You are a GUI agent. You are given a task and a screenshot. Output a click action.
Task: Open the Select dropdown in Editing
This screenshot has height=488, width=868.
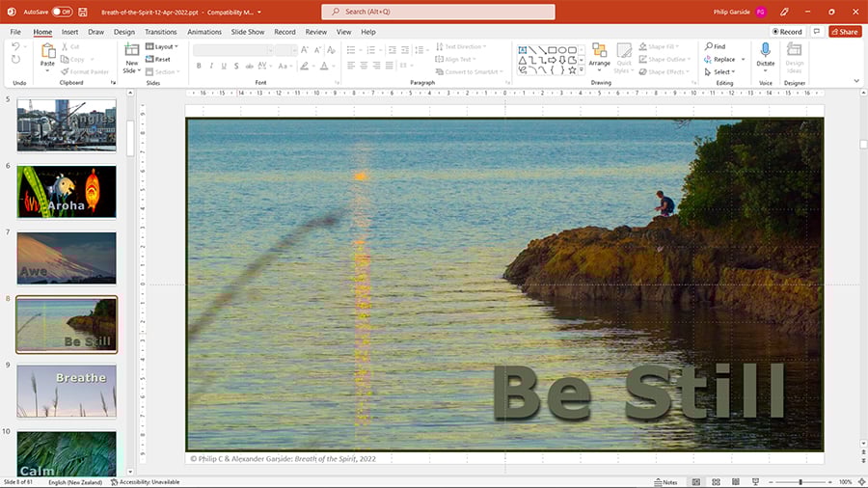point(719,72)
